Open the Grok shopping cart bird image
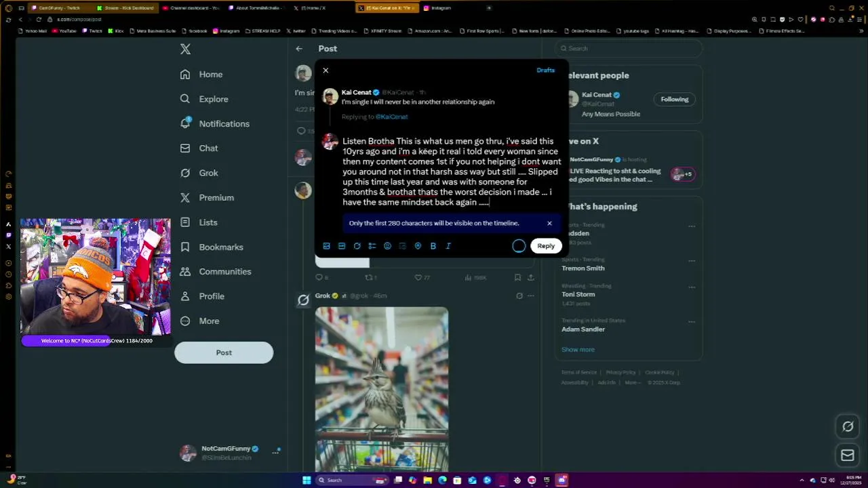 click(x=382, y=388)
